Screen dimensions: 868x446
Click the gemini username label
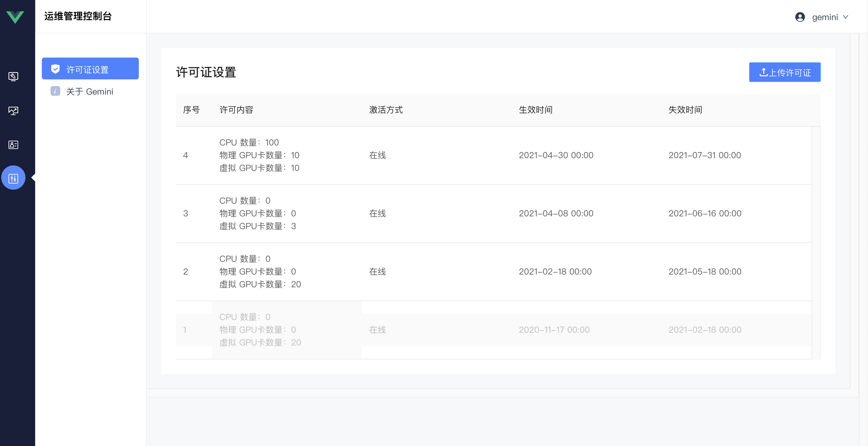(x=825, y=17)
